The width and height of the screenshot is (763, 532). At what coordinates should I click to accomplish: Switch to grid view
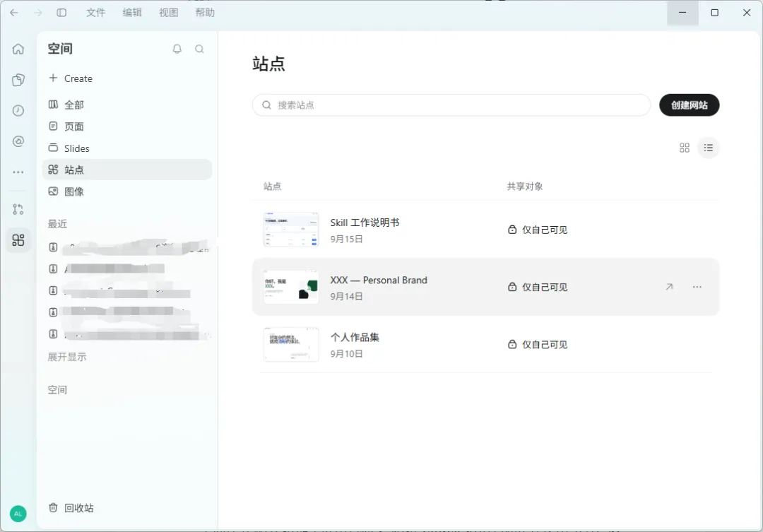pyautogui.click(x=684, y=148)
